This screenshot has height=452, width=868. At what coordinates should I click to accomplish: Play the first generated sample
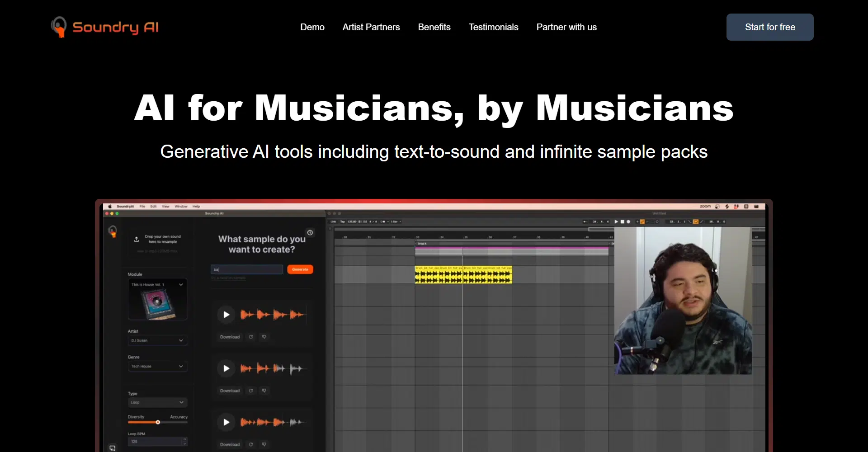pos(226,315)
